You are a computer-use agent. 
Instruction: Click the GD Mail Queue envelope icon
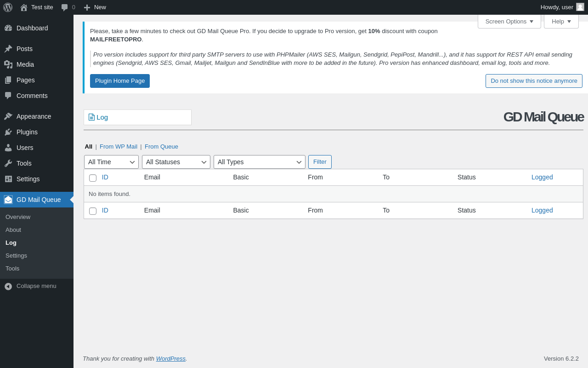click(8, 200)
